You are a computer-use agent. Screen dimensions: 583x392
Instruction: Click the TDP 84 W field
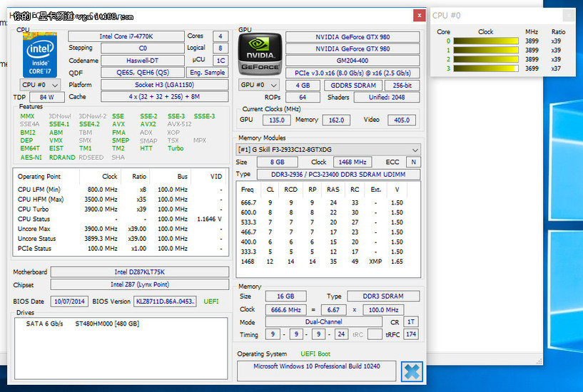(46, 97)
